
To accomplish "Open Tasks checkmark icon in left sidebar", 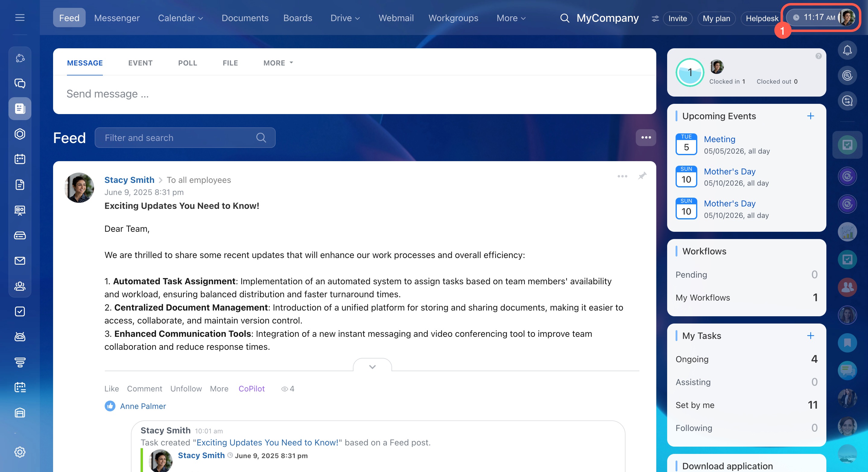I will point(20,311).
